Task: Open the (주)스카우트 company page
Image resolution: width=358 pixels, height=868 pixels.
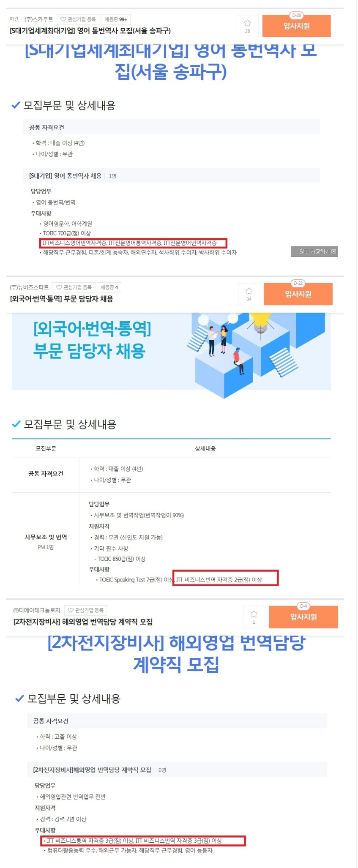Action: coord(39,19)
